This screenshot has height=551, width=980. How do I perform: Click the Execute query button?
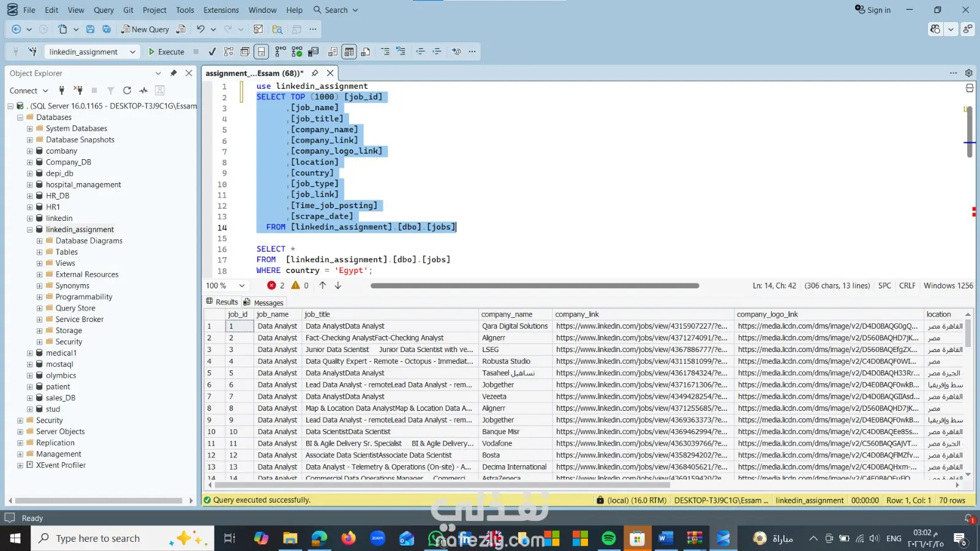pos(166,52)
